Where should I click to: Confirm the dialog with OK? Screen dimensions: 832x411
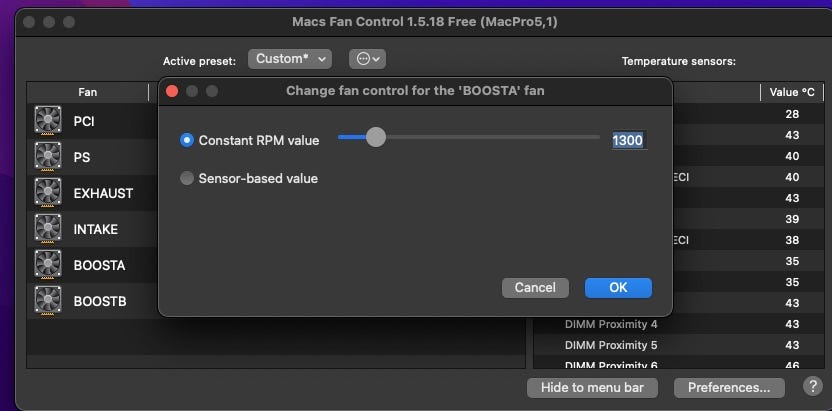pos(618,287)
